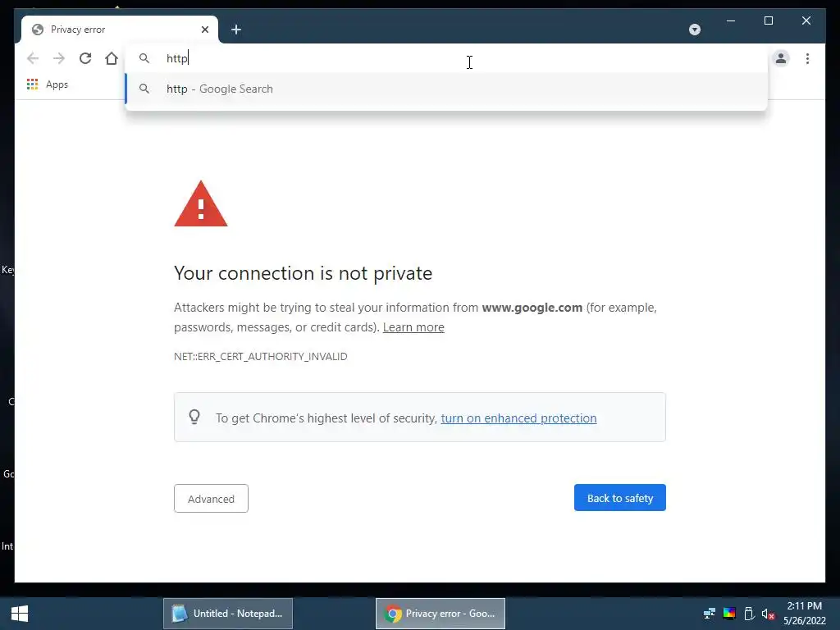Image resolution: width=840 pixels, height=630 pixels.
Task: Open the Apps bookmarks shortcut
Action: [48, 84]
